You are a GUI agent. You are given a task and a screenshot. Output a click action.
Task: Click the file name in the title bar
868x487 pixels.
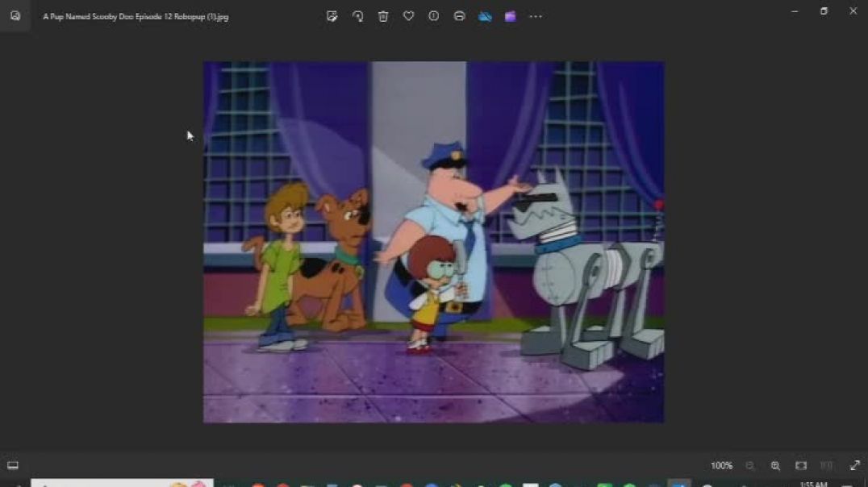click(x=136, y=17)
